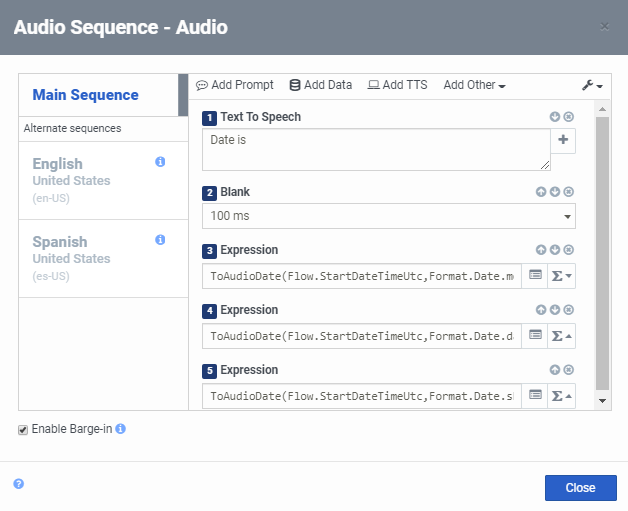Open expression 3 large editor icon
The height and width of the screenshot is (511, 628).
[x=535, y=275]
